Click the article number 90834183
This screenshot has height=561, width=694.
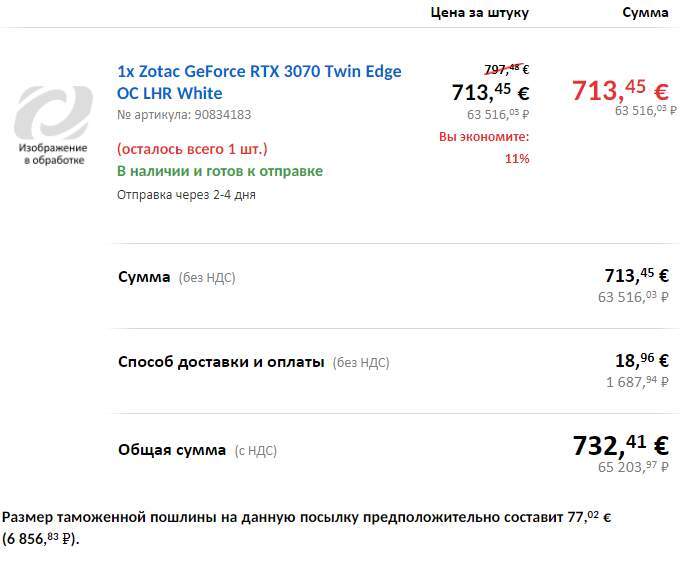[x=184, y=115]
